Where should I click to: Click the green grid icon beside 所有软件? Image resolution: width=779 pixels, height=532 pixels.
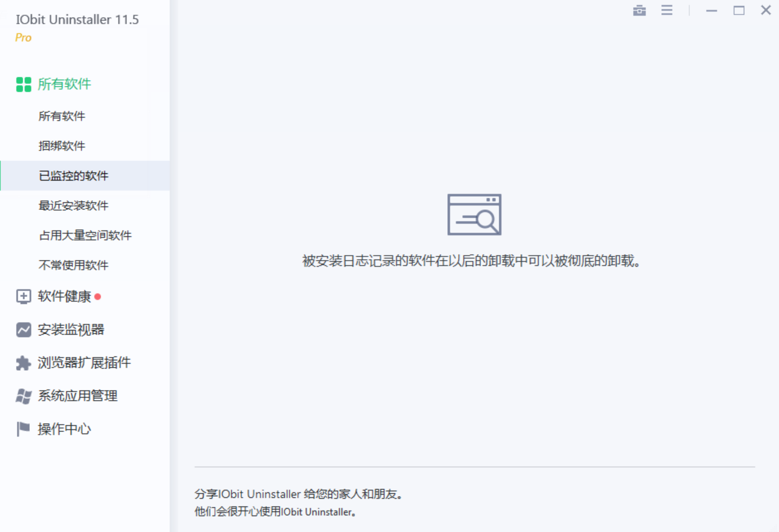(24, 85)
